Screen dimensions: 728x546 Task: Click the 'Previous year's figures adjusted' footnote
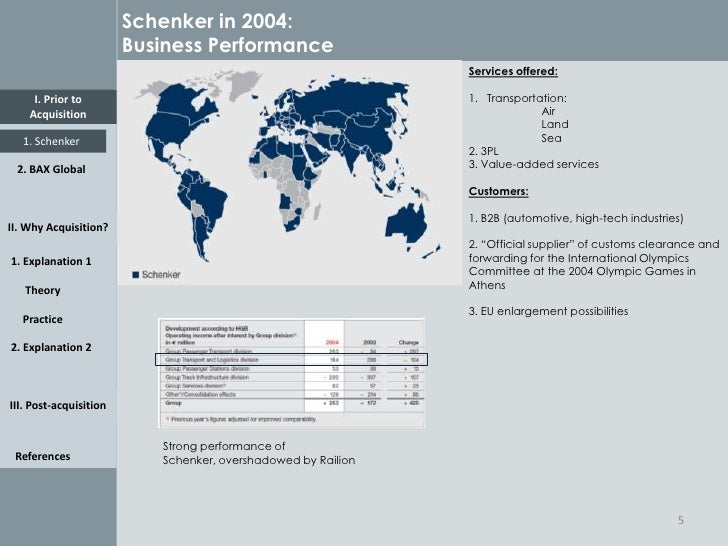coord(241,419)
